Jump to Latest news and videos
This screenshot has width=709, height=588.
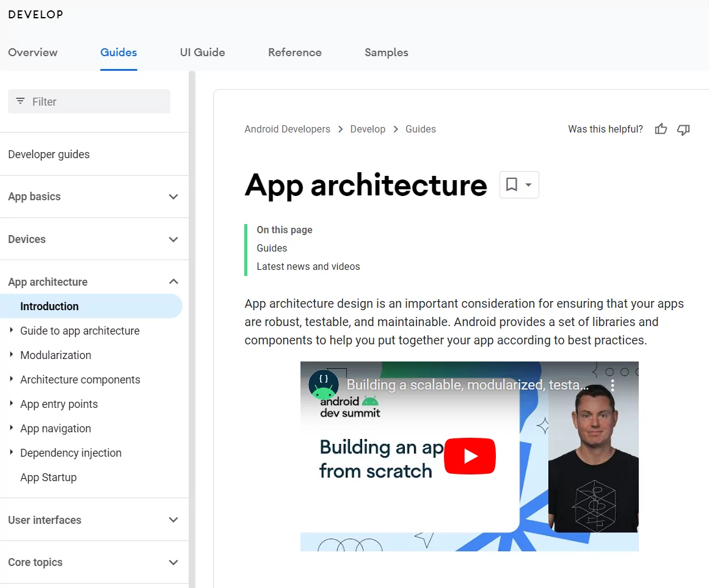tap(308, 267)
